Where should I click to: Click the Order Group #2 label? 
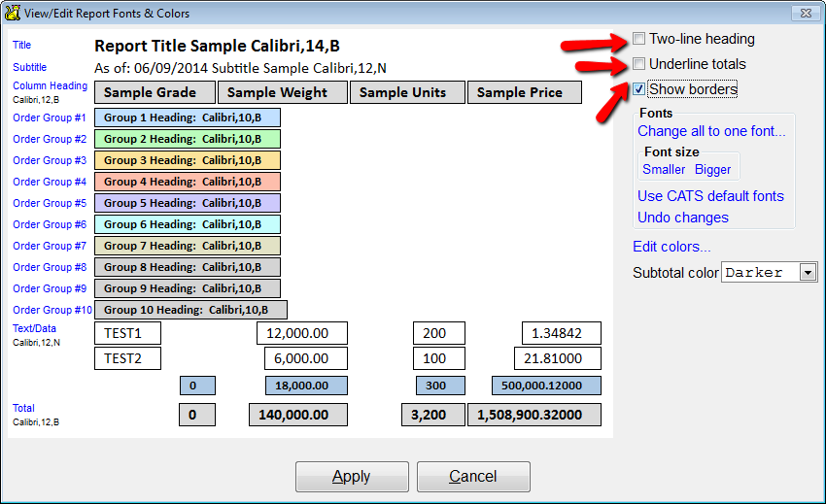coord(50,139)
